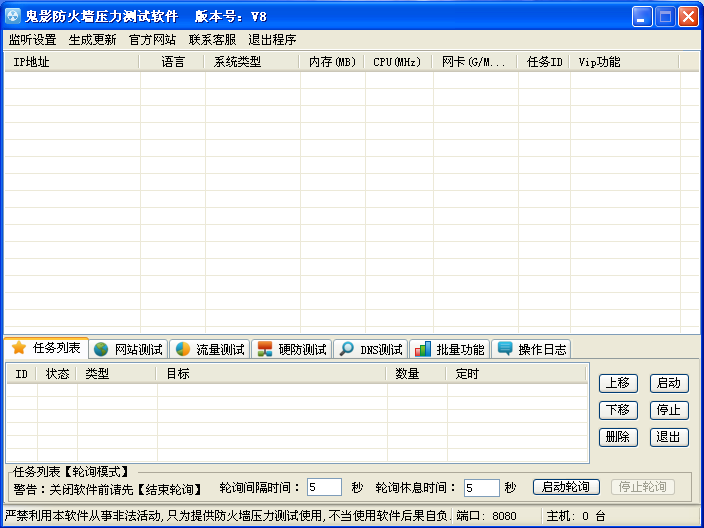Click the 类型 column header in task list
This screenshot has height=528, width=704.
pos(117,374)
